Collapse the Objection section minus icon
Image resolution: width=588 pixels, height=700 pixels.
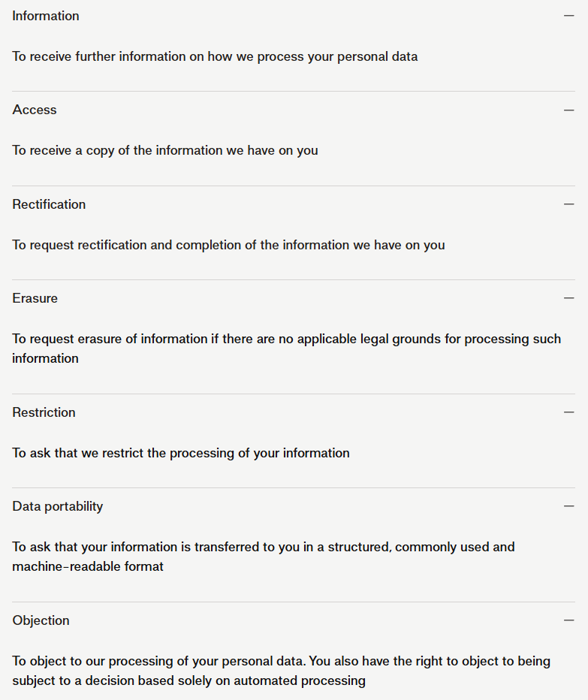click(568, 620)
